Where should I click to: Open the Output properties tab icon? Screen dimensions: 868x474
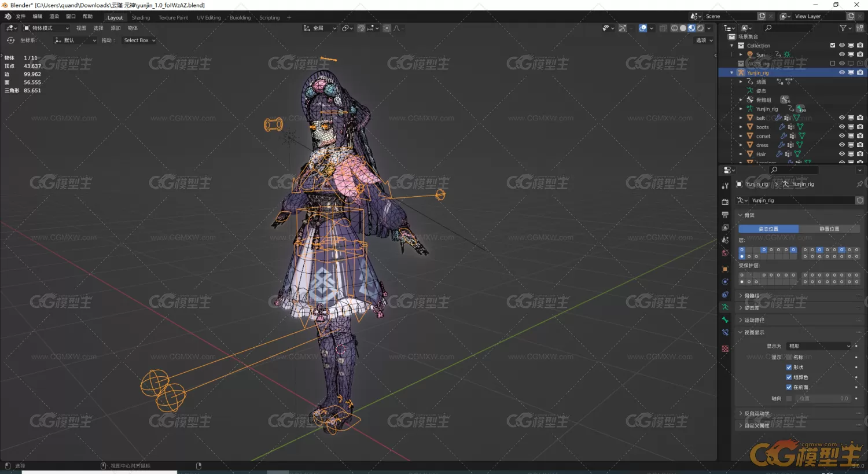coord(725,215)
